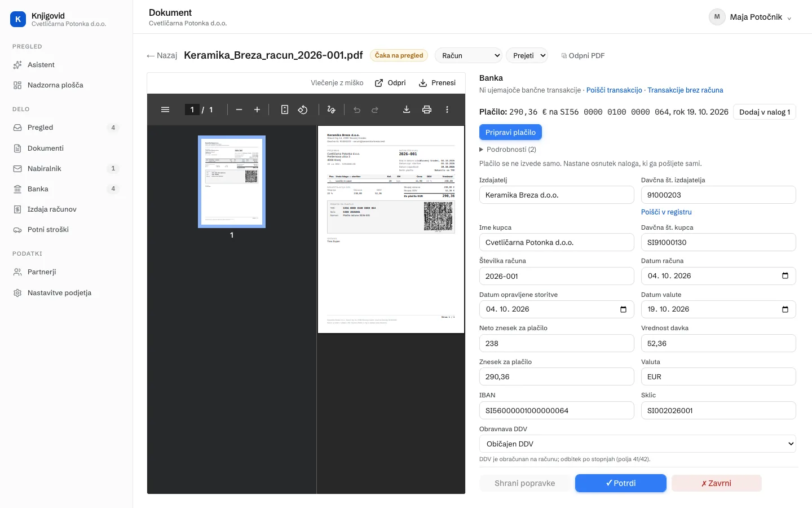Open the Obravnava DDV dropdown
The width and height of the screenshot is (812, 508).
(638, 444)
